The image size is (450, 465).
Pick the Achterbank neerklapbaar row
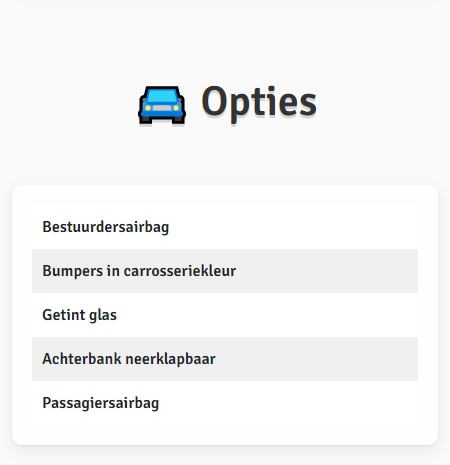tap(225, 359)
